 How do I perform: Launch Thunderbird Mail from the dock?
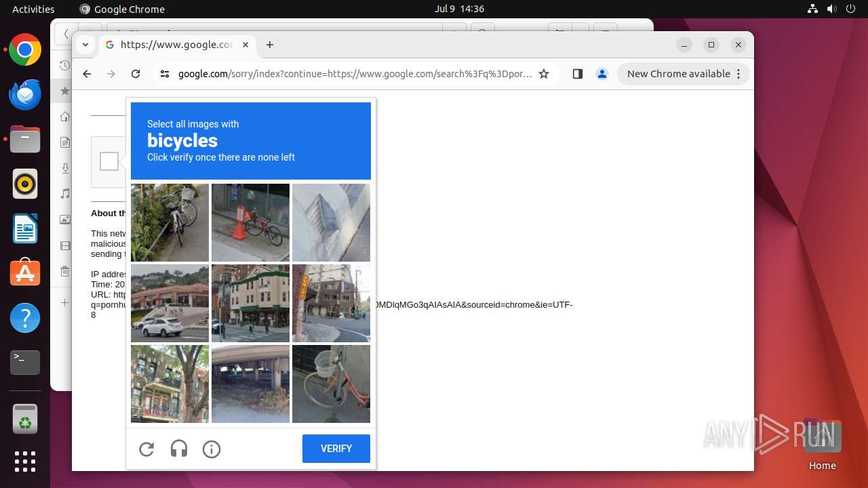point(25,95)
